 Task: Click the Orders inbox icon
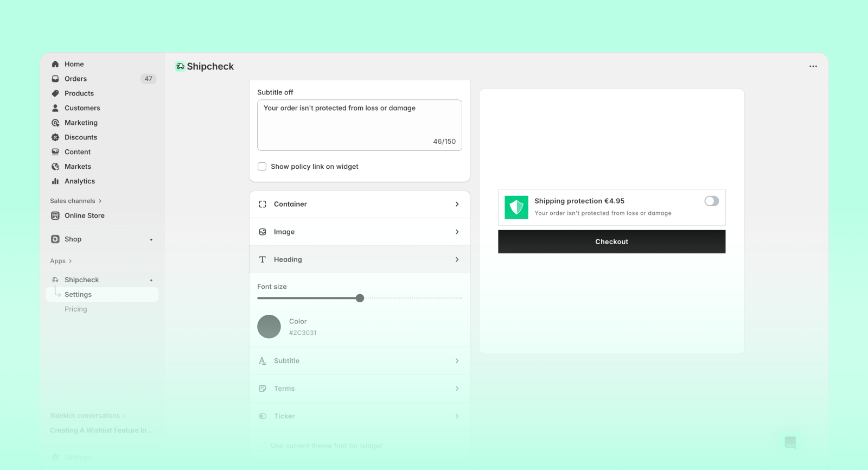pyautogui.click(x=55, y=79)
